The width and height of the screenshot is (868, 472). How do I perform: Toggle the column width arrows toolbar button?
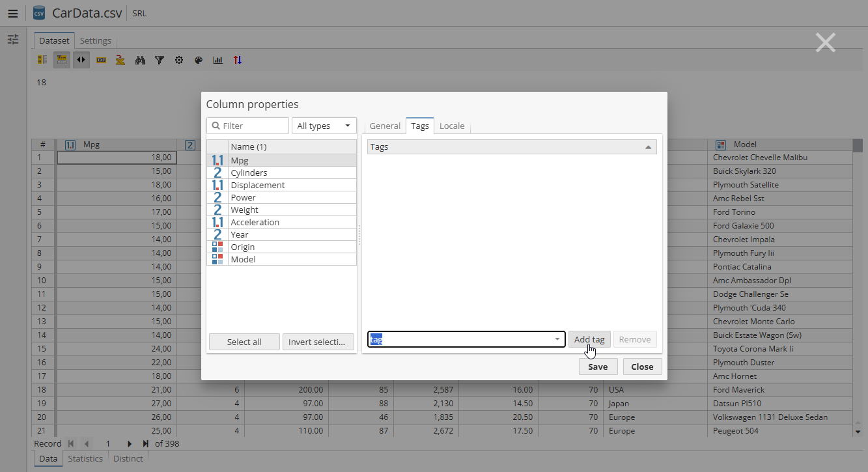pyautogui.click(x=81, y=60)
